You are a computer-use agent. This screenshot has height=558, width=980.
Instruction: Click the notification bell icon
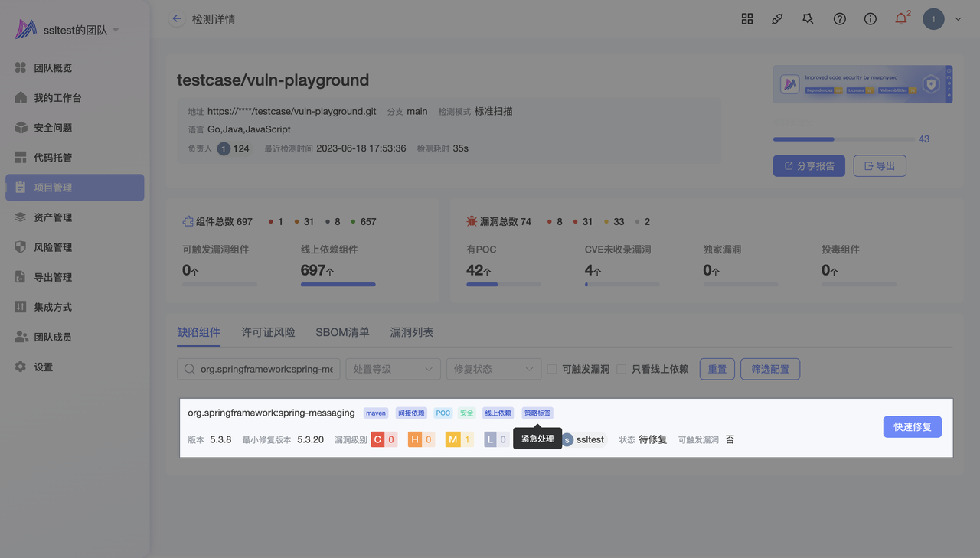(x=901, y=19)
